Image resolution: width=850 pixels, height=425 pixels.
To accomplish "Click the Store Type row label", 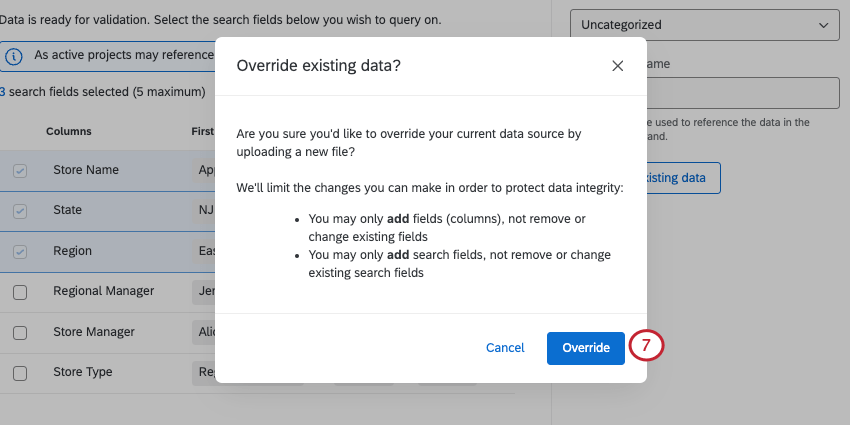I will point(83,372).
